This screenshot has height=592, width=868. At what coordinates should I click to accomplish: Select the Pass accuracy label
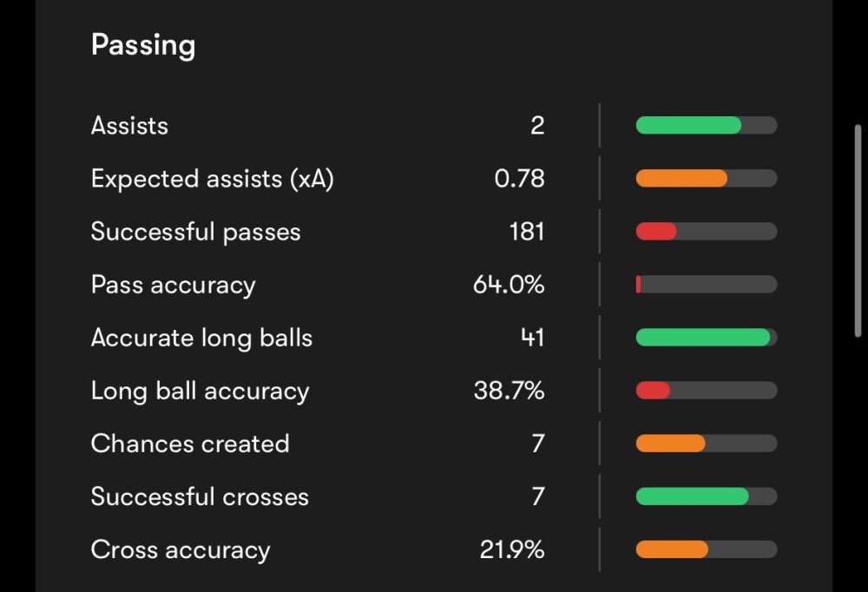[x=173, y=285]
